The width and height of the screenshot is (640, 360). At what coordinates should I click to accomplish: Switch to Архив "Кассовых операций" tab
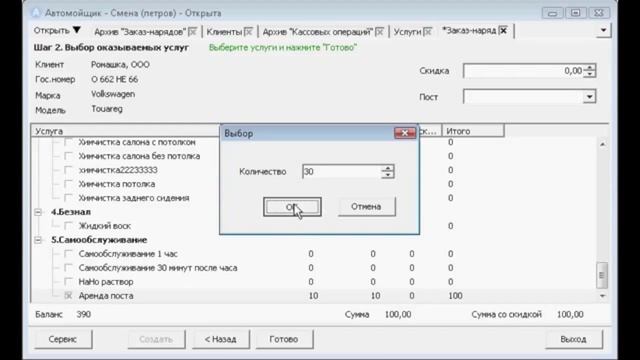tap(318, 31)
